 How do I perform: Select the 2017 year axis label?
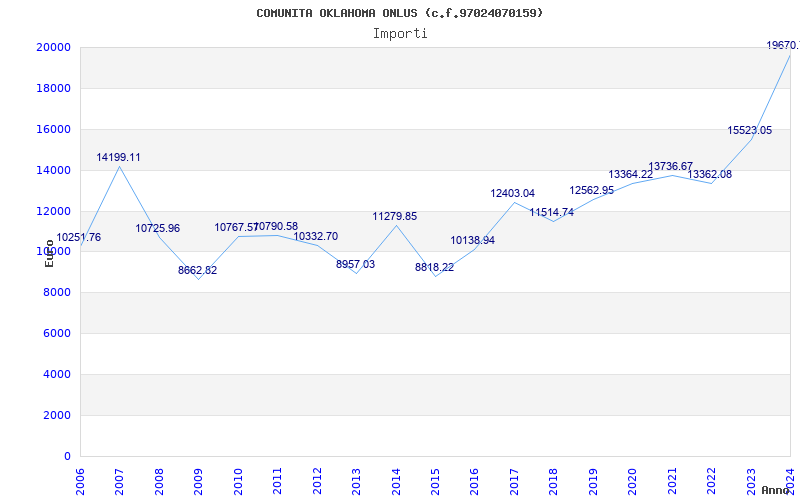tap(514, 482)
